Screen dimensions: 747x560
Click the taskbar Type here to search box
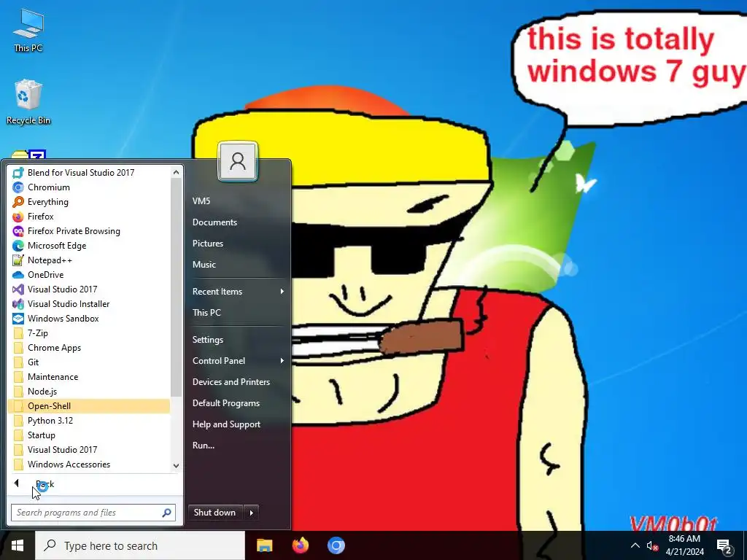click(x=140, y=545)
